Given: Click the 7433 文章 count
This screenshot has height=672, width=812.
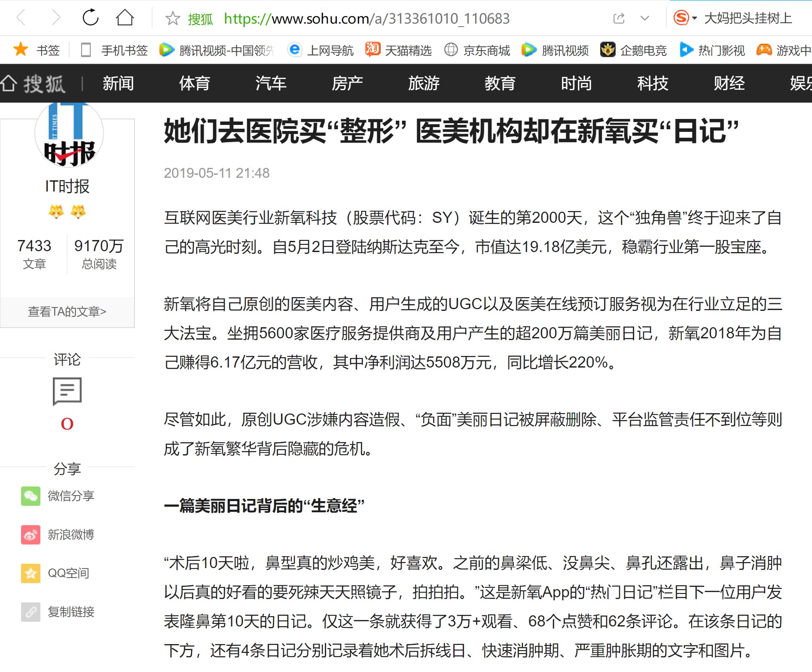Looking at the screenshot, I should (34, 254).
